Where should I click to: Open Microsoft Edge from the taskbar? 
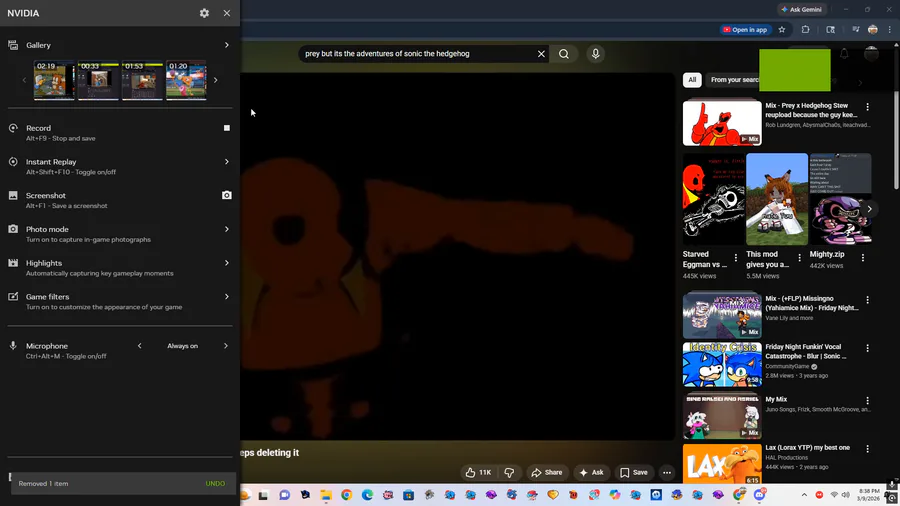coord(367,495)
